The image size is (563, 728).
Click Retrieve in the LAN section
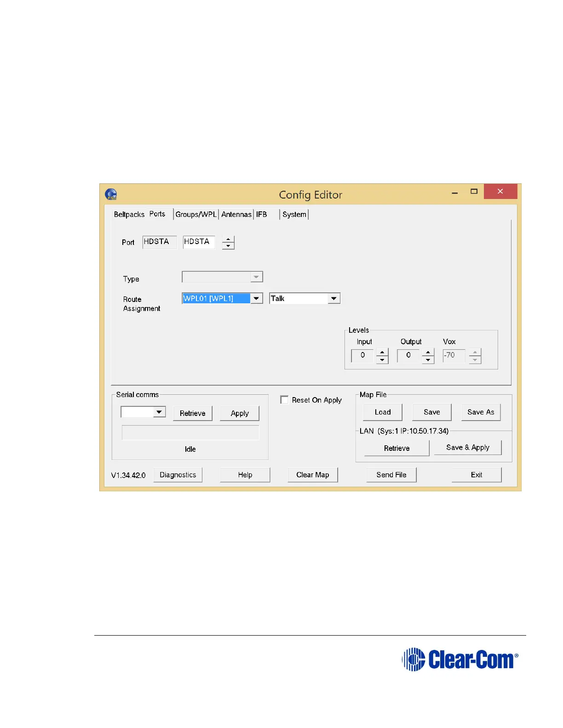397,448
